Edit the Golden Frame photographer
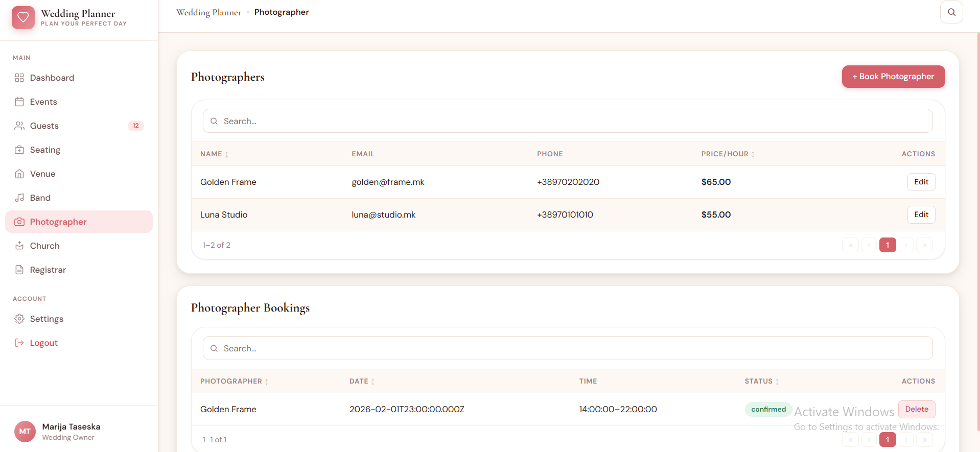The height and width of the screenshot is (452, 980). [x=921, y=182]
